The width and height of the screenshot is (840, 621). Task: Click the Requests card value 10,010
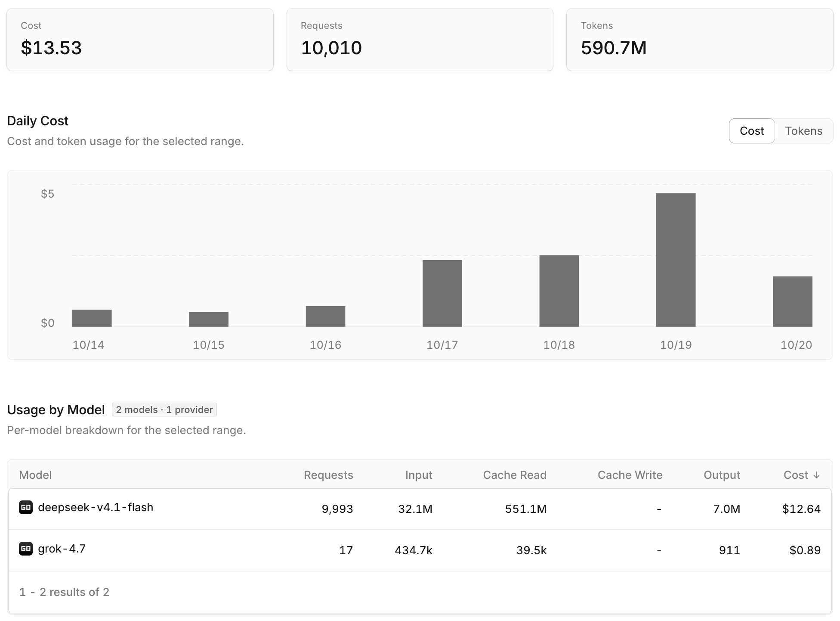click(331, 48)
